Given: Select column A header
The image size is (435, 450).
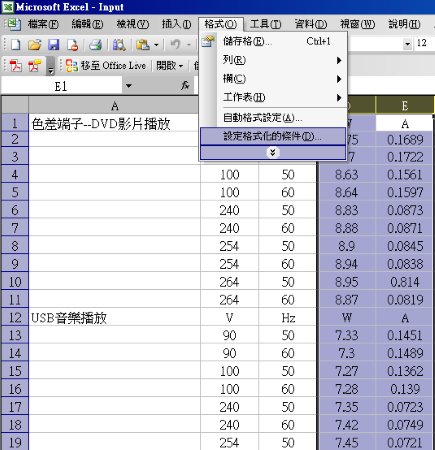Looking at the screenshot, I should (114, 106).
